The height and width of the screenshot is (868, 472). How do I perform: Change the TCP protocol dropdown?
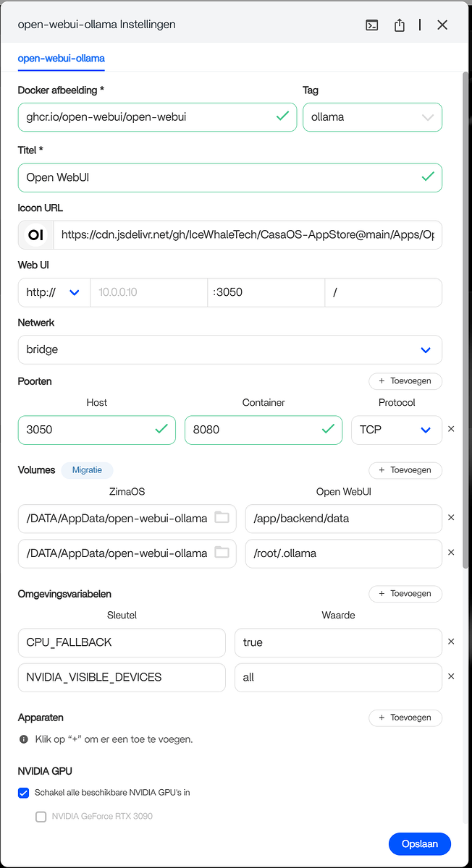point(396,430)
